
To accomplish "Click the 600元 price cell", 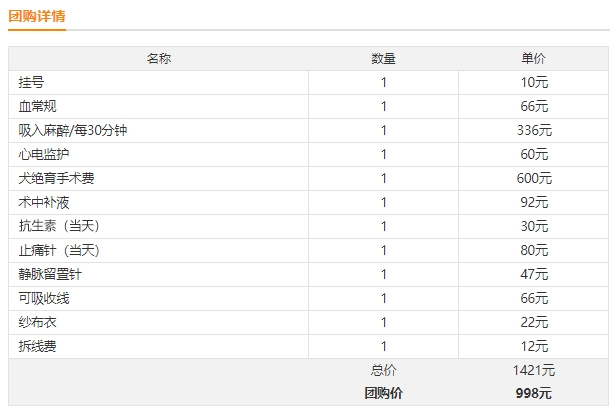I will click(534, 178).
